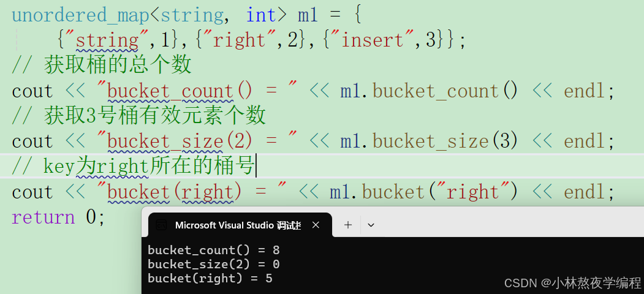Click console output line bucket_count() = 8
The width and height of the screenshot is (644, 294).
(x=214, y=250)
